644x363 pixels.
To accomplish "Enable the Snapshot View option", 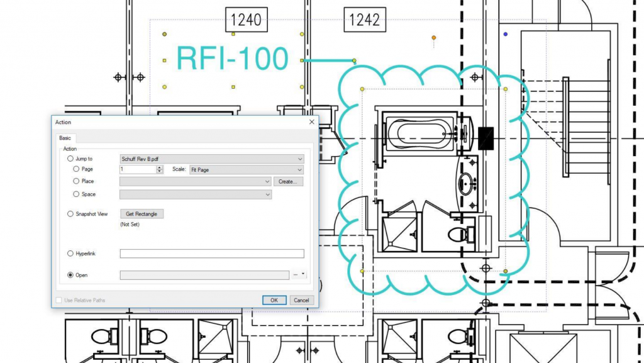I will point(70,214).
